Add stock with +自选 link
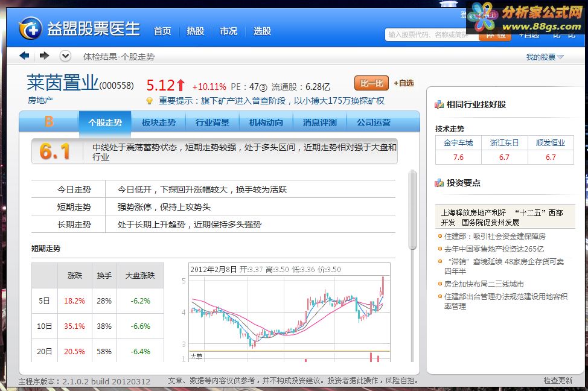The image size is (588, 391). [x=403, y=83]
